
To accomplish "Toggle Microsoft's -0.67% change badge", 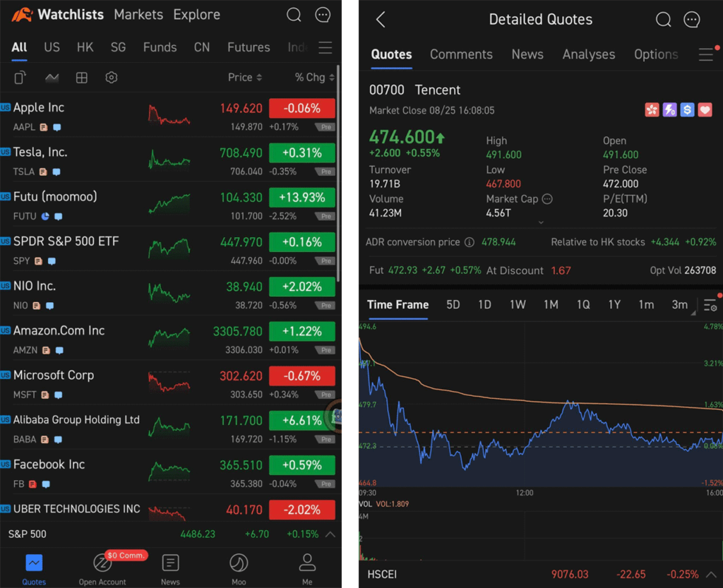I will tap(302, 376).
